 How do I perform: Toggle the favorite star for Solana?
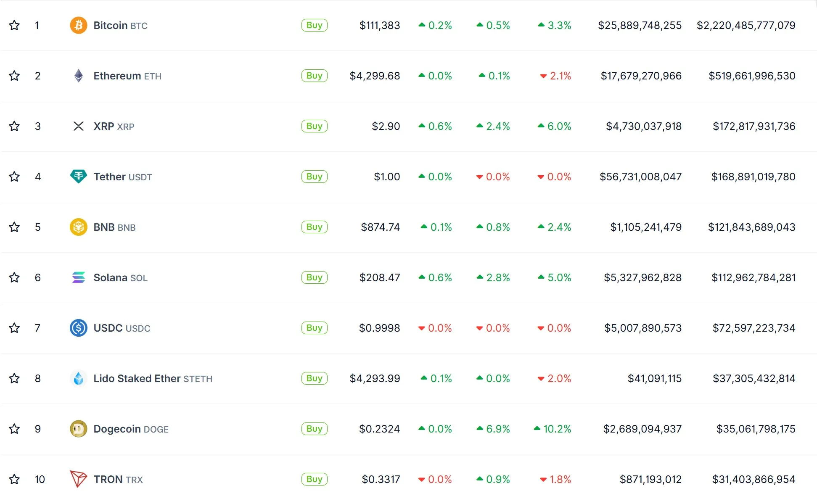pos(14,277)
